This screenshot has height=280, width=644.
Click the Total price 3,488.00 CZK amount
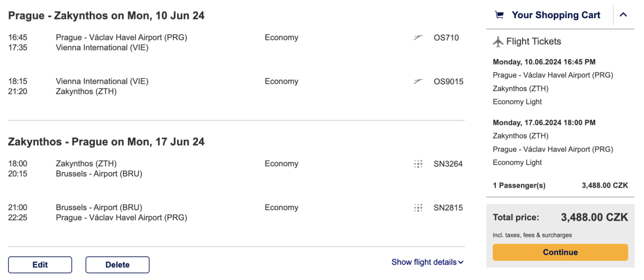coord(594,218)
